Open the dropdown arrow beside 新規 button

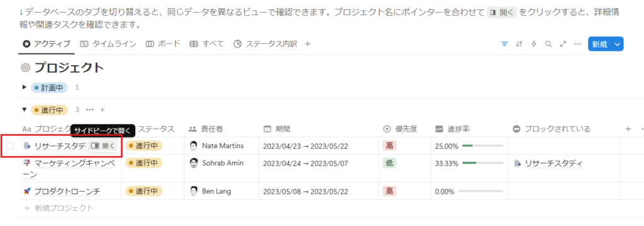618,44
